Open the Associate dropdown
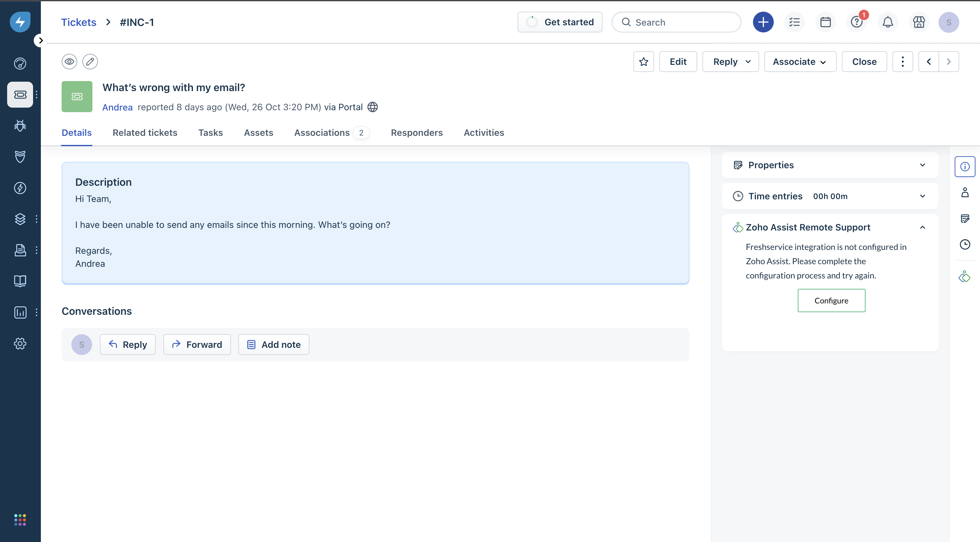 [x=800, y=62]
